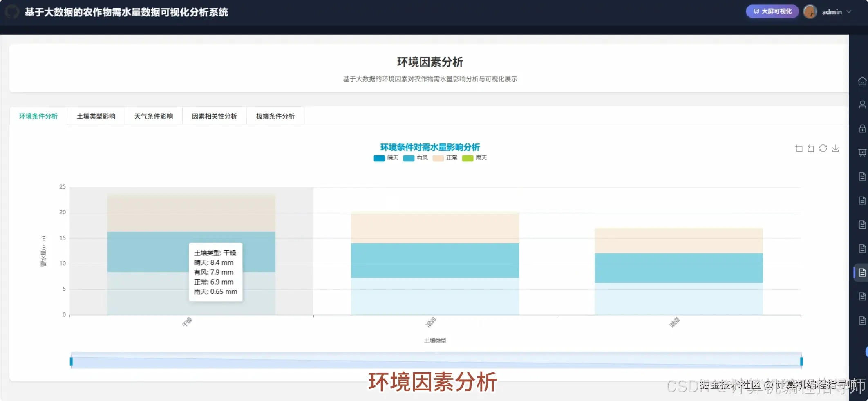
Task: Open the presentation board icon in the sidebar
Action: click(862, 152)
